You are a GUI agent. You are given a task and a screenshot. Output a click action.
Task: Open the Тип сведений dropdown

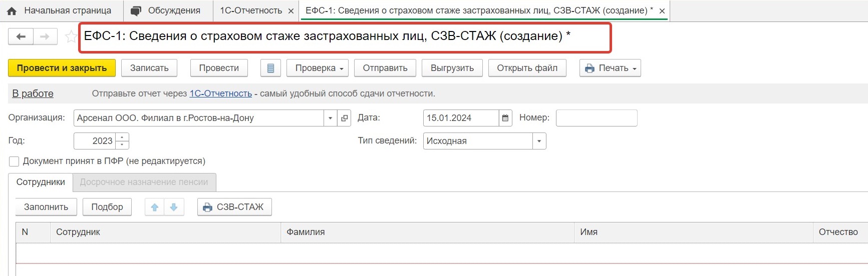[539, 141]
